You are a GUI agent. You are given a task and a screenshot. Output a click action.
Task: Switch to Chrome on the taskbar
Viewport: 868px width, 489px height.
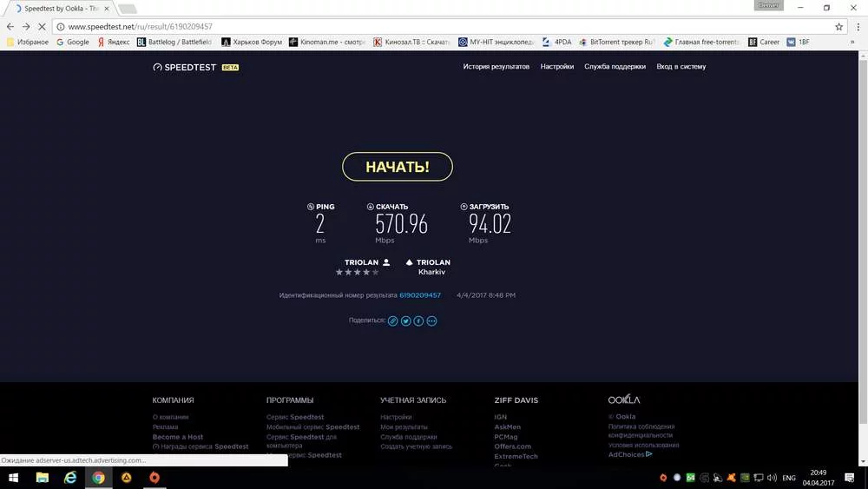pos(99,478)
